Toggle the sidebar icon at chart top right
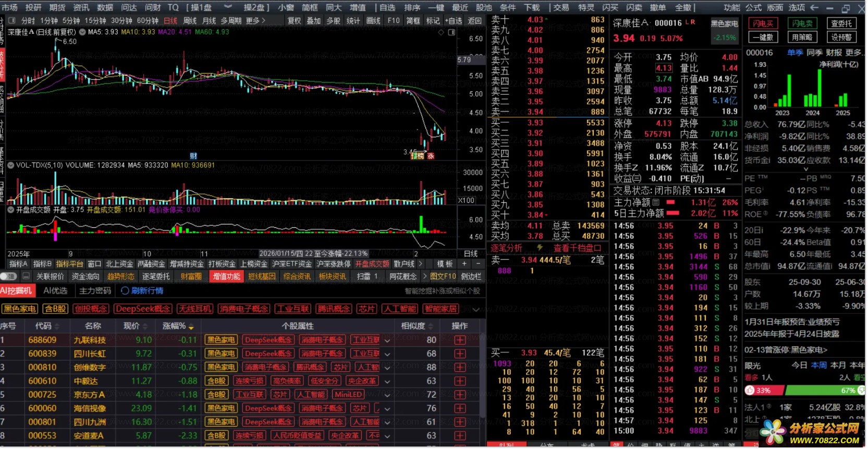This screenshot has width=868, height=449. click(452, 32)
